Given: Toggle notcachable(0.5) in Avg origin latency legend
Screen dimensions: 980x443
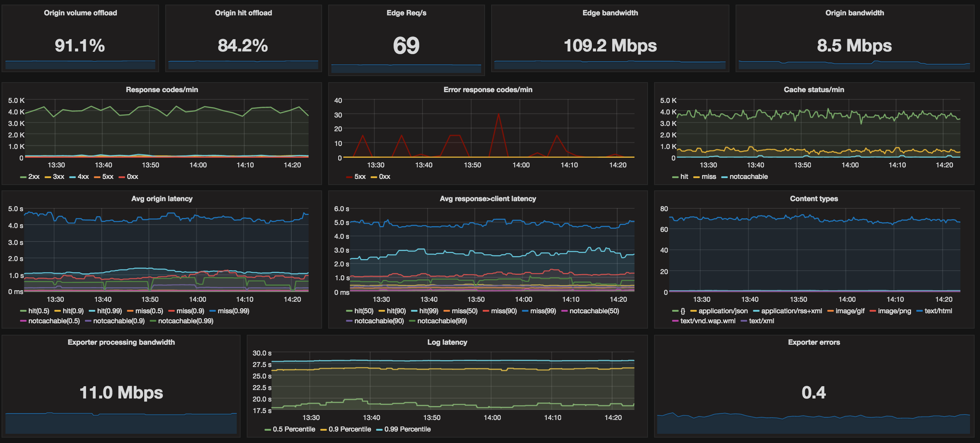Looking at the screenshot, I should click(x=54, y=321).
